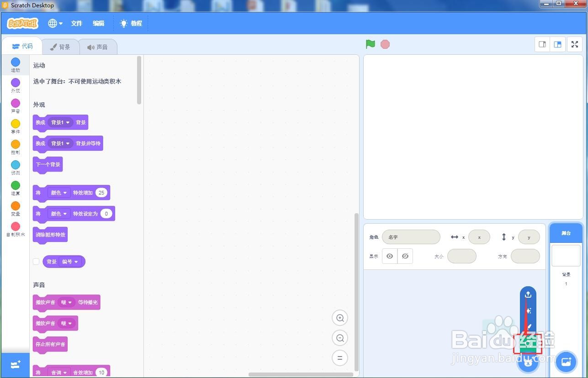Show the sprite with eye icon
588x378 pixels.
(x=390, y=256)
